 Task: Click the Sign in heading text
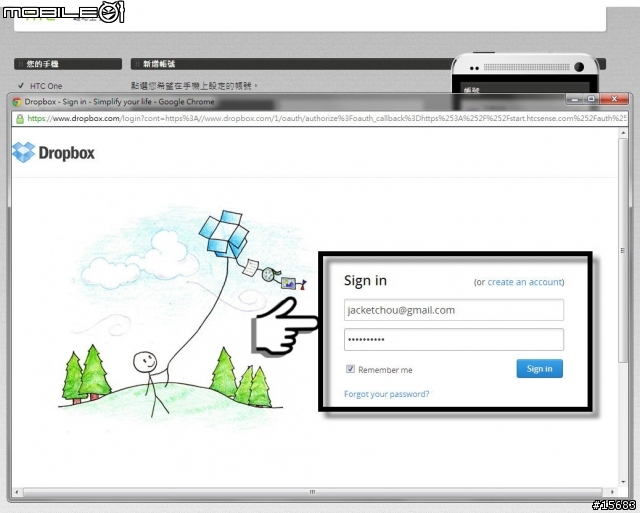tap(365, 280)
